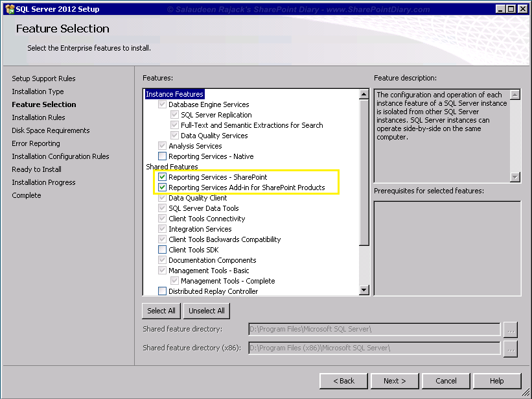Select Disk Space Requirements step
Image resolution: width=532 pixels, height=399 pixels.
(x=51, y=130)
